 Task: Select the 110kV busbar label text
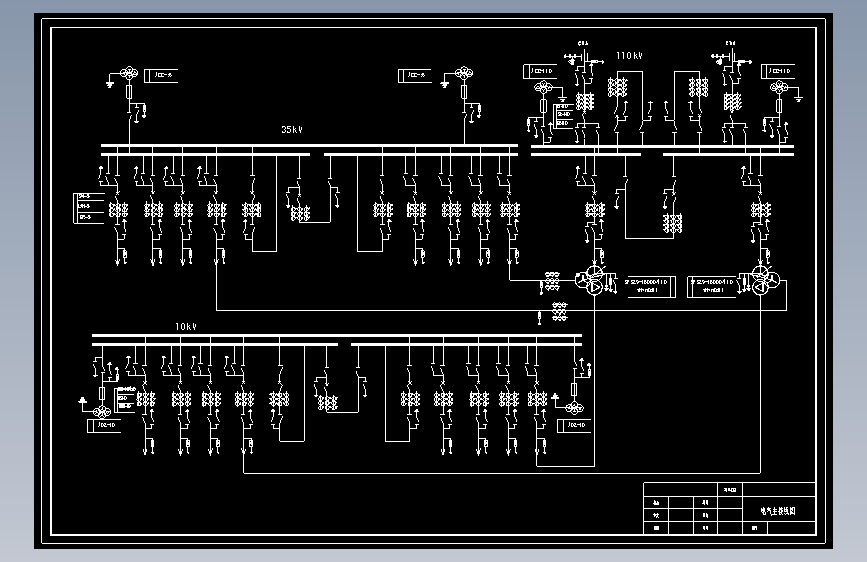[x=629, y=56]
